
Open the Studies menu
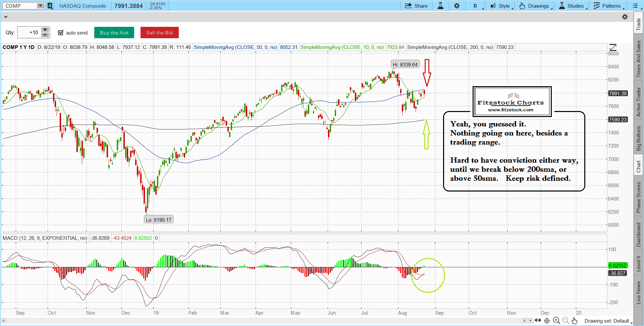(572, 6)
